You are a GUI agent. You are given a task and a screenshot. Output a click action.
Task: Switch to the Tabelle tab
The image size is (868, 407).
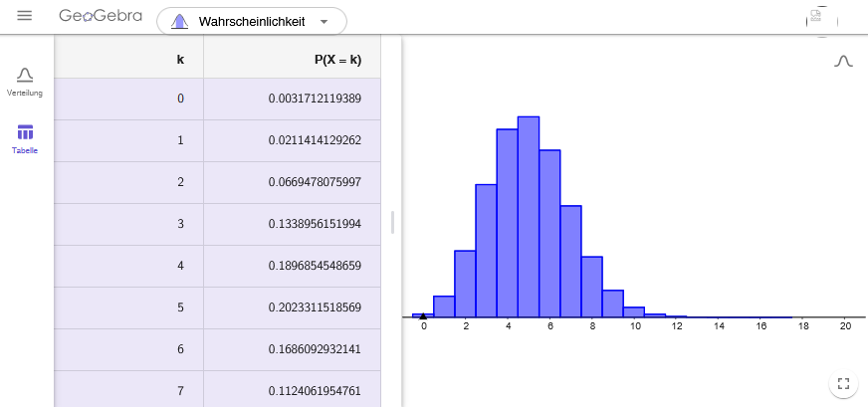pos(25,139)
